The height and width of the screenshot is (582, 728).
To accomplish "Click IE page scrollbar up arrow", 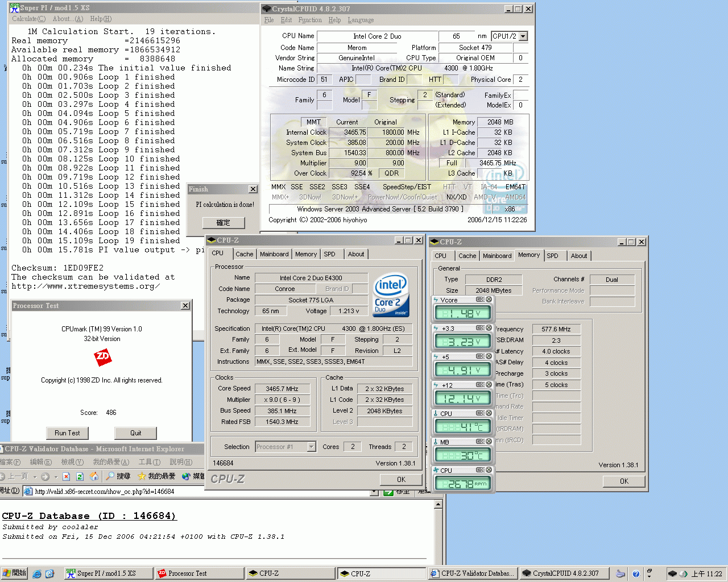I will pyautogui.click(x=439, y=505).
